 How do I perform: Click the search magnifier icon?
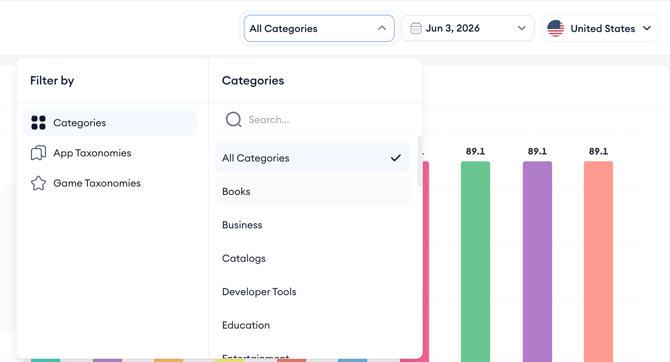[x=234, y=120]
